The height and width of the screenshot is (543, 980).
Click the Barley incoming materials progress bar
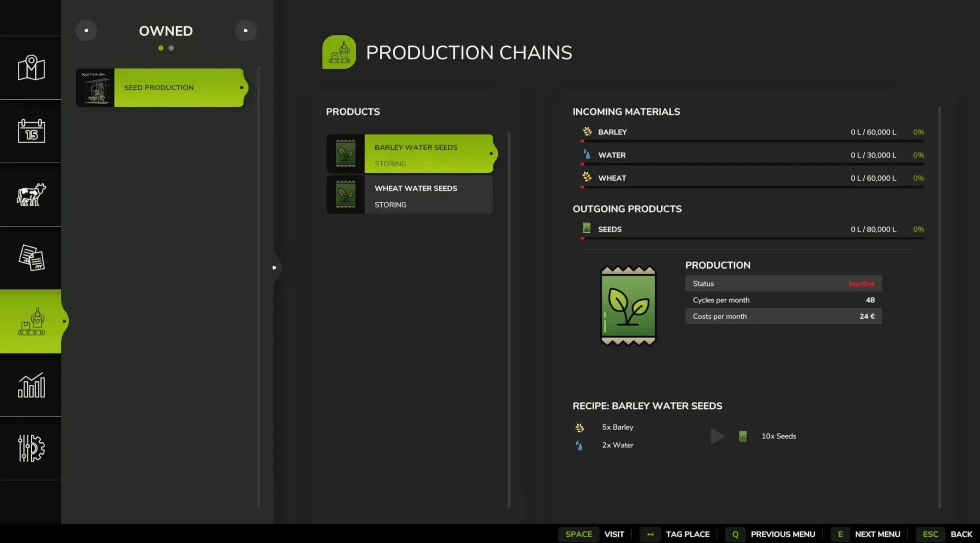(753, 141)
